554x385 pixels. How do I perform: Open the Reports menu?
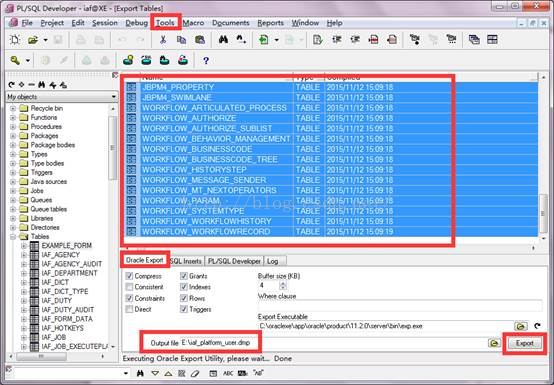[x=270, y=23]
